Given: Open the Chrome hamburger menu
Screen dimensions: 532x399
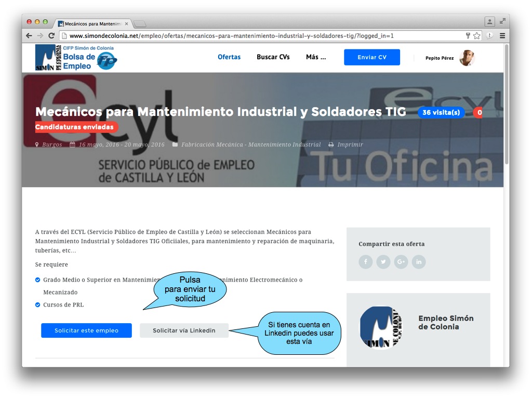Looking at the screenshot, I should click(502, 36).
